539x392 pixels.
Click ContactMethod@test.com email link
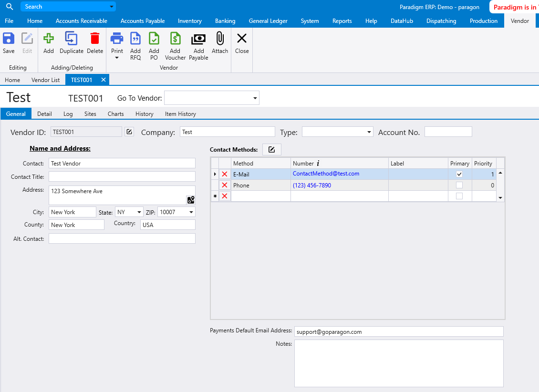click(326, 174)
